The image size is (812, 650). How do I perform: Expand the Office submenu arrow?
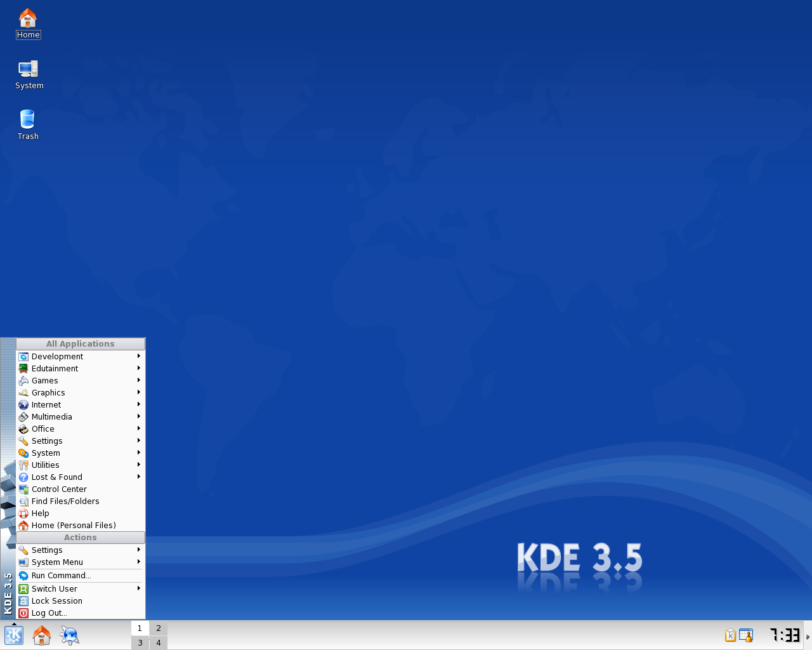138,428
